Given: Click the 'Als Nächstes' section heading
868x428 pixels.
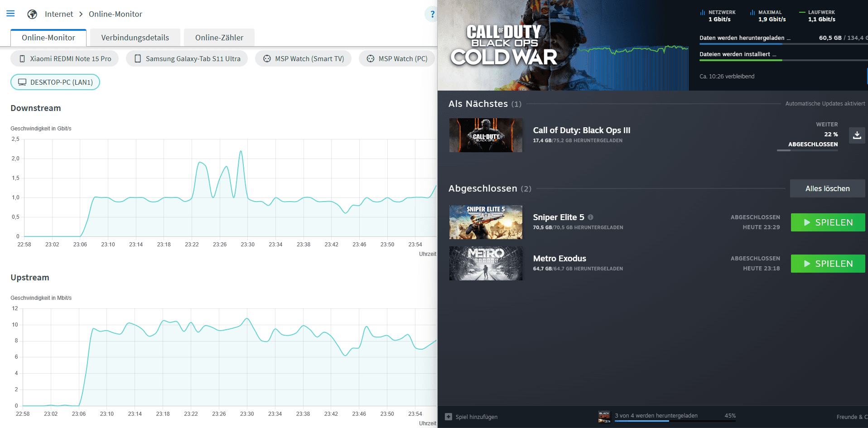Looking at the screenshot, I should click(x=478, y=104).
